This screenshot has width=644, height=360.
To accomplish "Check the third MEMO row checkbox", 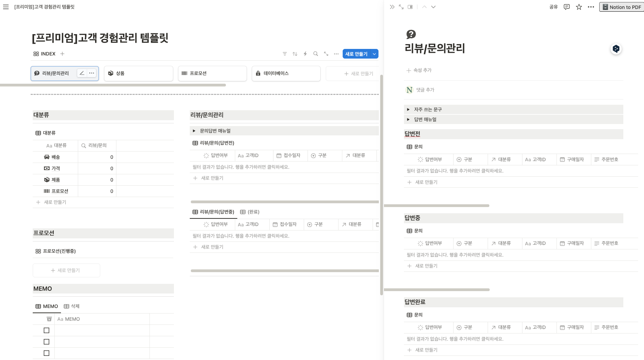I will pos(46,353).
